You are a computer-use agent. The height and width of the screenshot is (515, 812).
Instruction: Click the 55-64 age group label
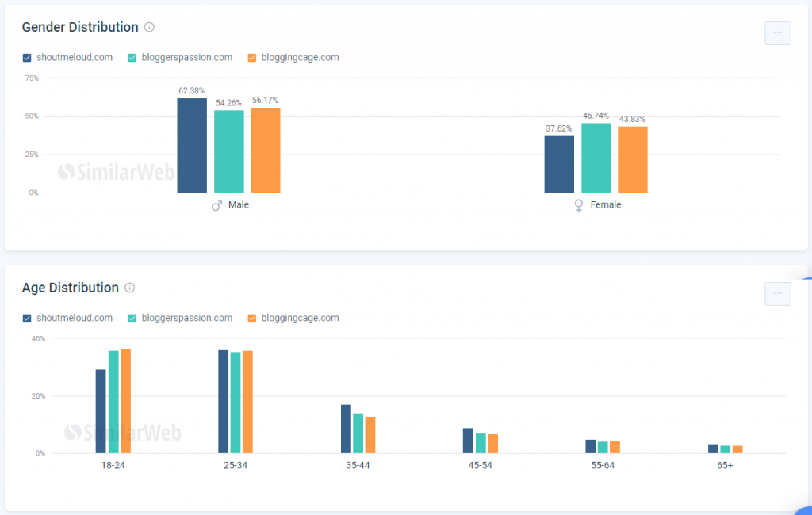click(x=603, y=465)
